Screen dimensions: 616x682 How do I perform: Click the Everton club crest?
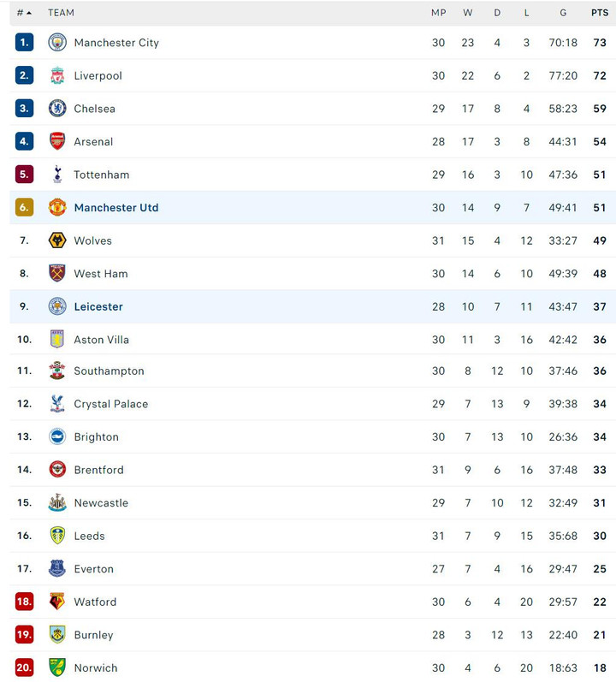(57, 568)
